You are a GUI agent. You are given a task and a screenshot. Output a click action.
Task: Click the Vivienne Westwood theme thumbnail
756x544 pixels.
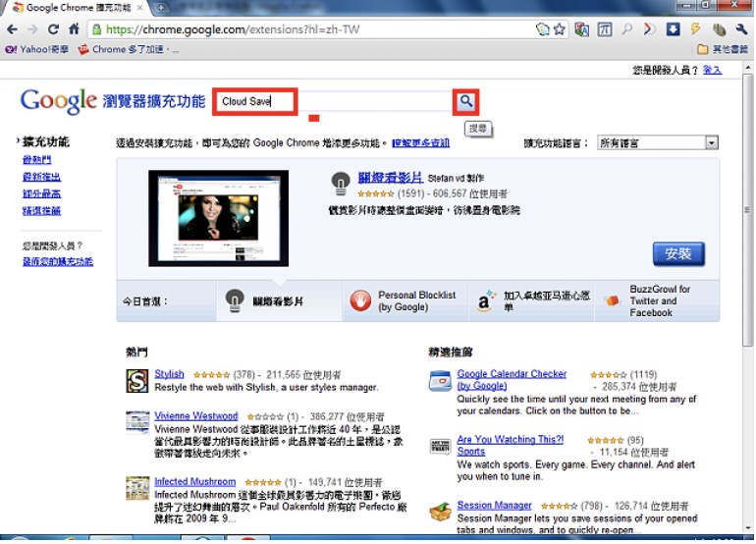137,423
